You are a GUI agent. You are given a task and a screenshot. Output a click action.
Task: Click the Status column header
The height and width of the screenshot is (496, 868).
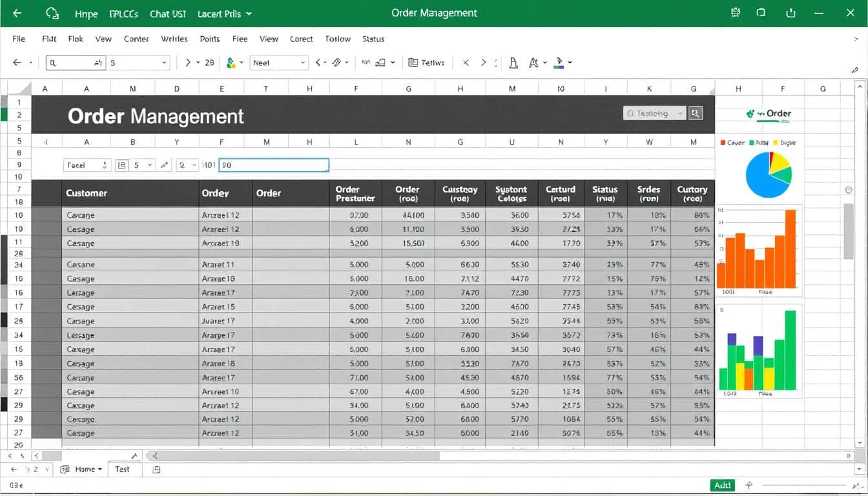point(605,194)
